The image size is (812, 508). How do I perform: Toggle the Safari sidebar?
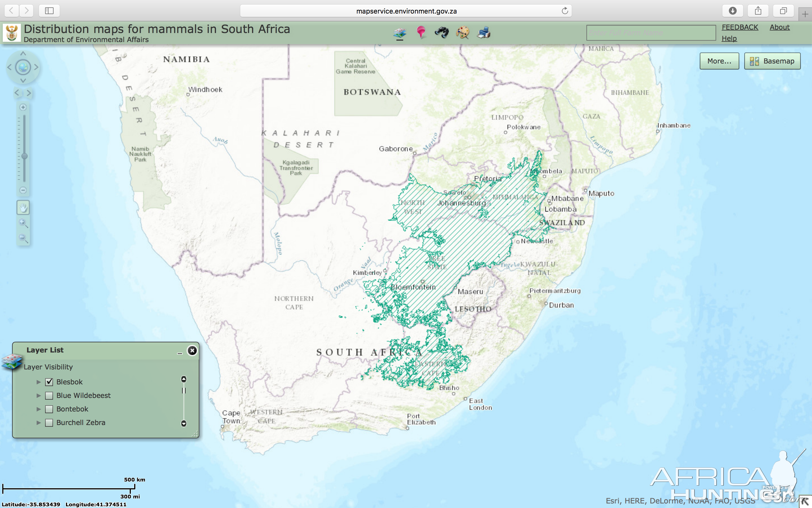49,11
